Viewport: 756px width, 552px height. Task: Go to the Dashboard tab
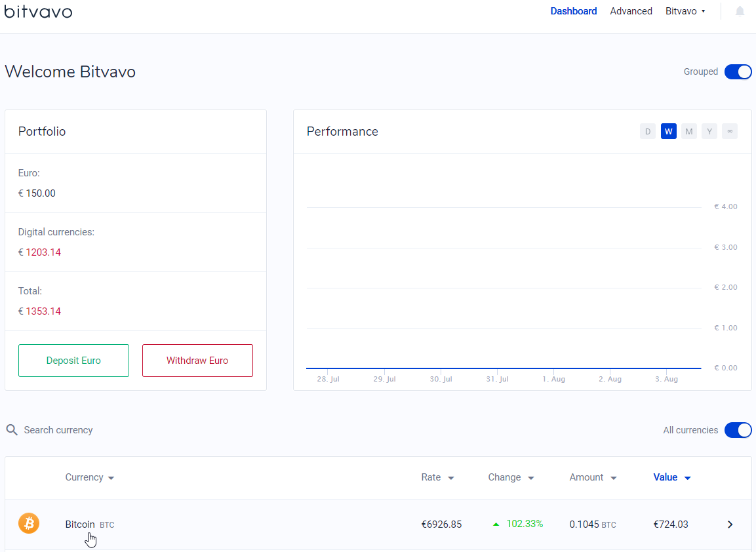[x=573, y=11]
